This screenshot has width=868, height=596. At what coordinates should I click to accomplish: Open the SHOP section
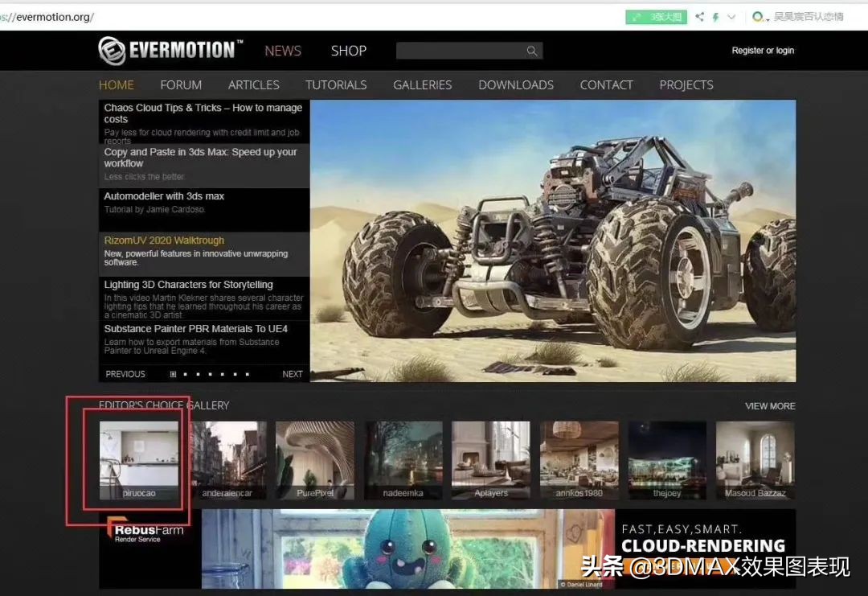(349, 51)
